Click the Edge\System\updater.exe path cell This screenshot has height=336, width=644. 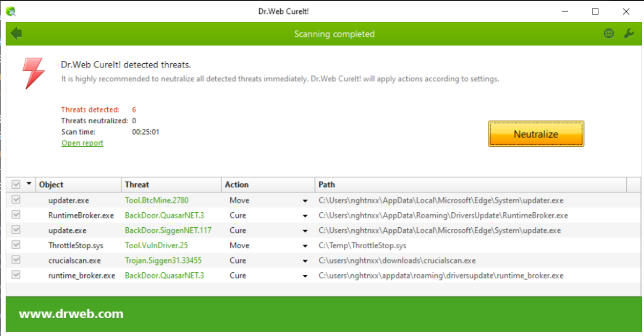(x=441, y=200)
